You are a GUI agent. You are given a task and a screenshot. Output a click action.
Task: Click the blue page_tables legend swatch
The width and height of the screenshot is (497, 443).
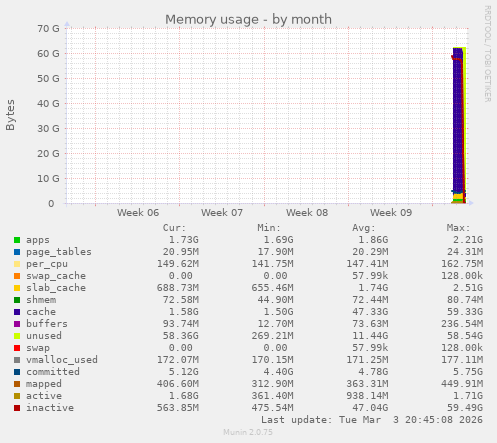(17, 252)
